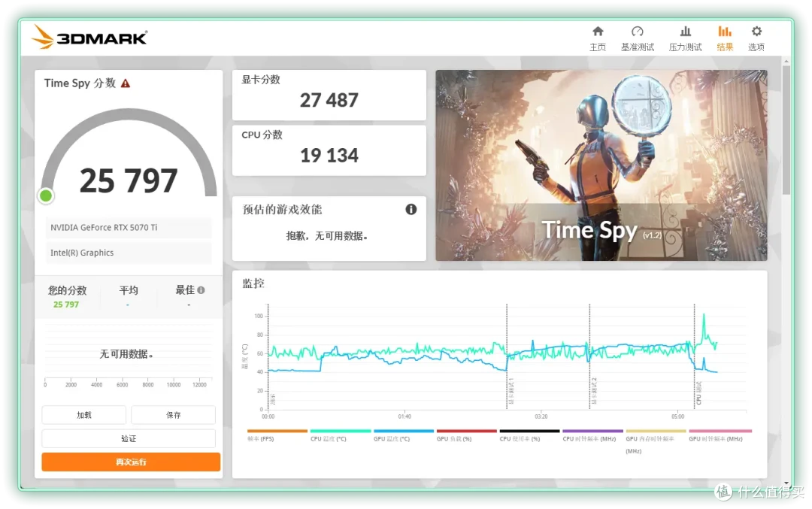Click the 保存 button
This screenshot has height=509, width=812.
pyautogui.click(x=174, y=415)
